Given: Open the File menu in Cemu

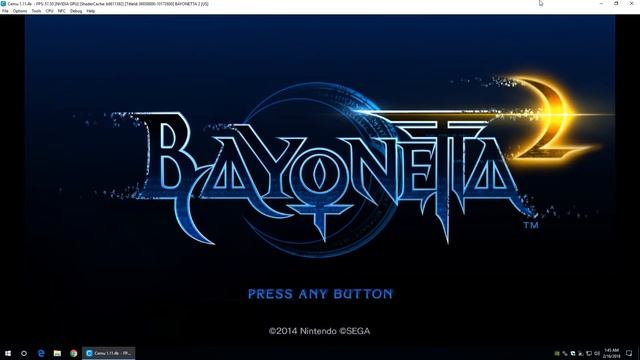Looking at the screenshot, I should (x=5, y=11).
